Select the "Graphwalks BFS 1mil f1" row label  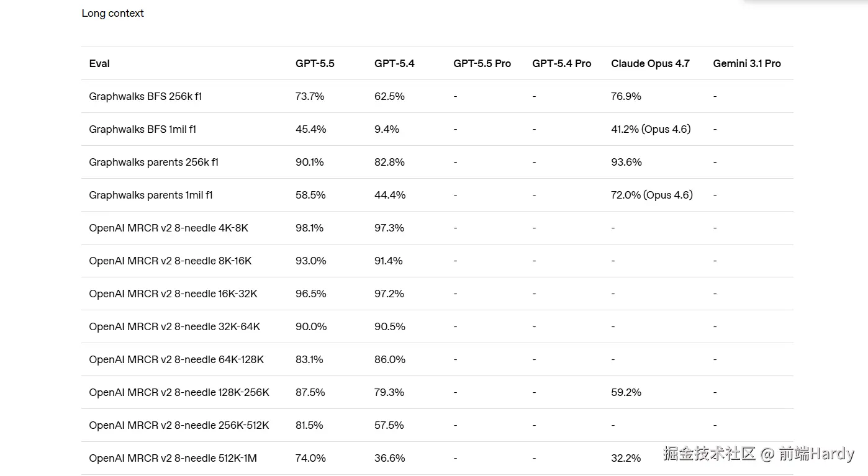point(143,129)
